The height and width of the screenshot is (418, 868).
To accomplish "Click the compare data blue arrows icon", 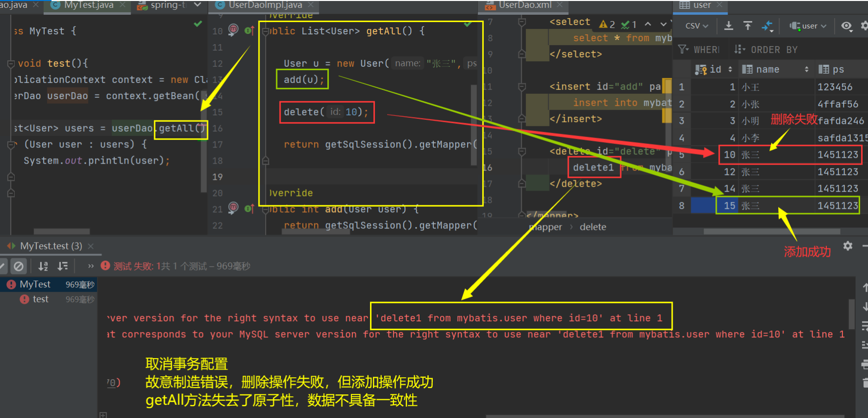I will (767, 26).
